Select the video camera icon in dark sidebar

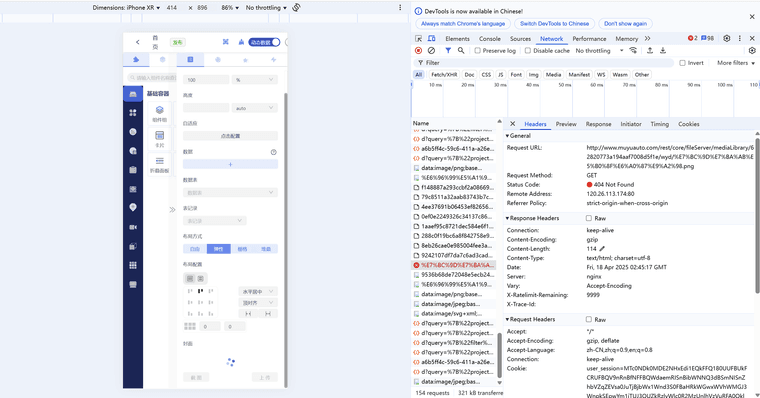133,227
